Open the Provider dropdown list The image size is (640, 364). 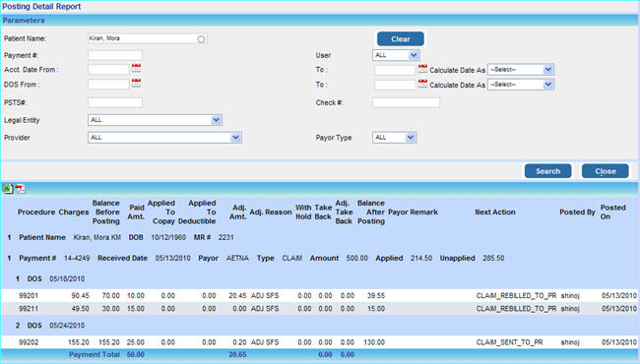(164, 138)
